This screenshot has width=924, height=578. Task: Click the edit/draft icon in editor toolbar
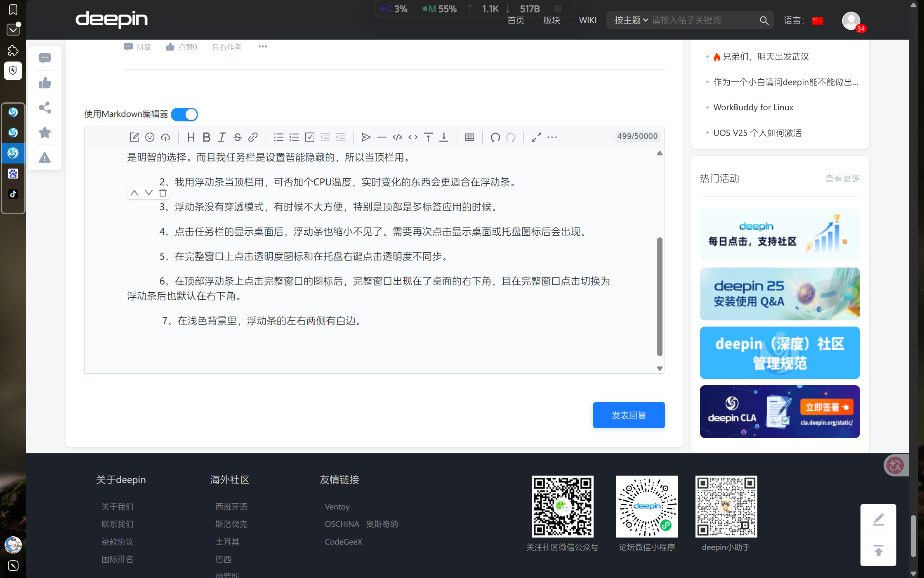click(134, 137)
